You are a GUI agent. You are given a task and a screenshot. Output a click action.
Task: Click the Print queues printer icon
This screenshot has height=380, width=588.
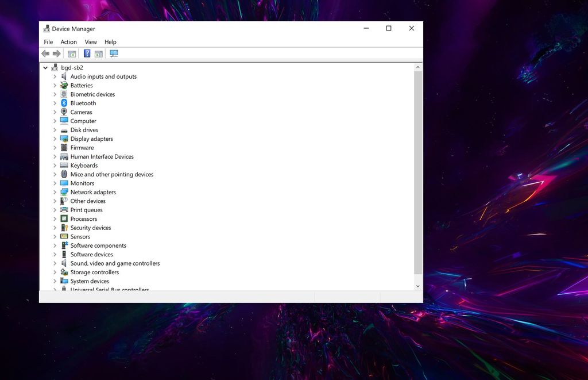pyautogui.click(x=64, y=210)
